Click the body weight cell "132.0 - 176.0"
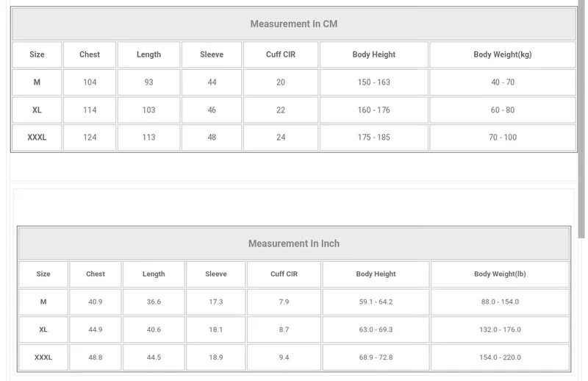The height and width of the screenshot is (381, 588). 500,330
